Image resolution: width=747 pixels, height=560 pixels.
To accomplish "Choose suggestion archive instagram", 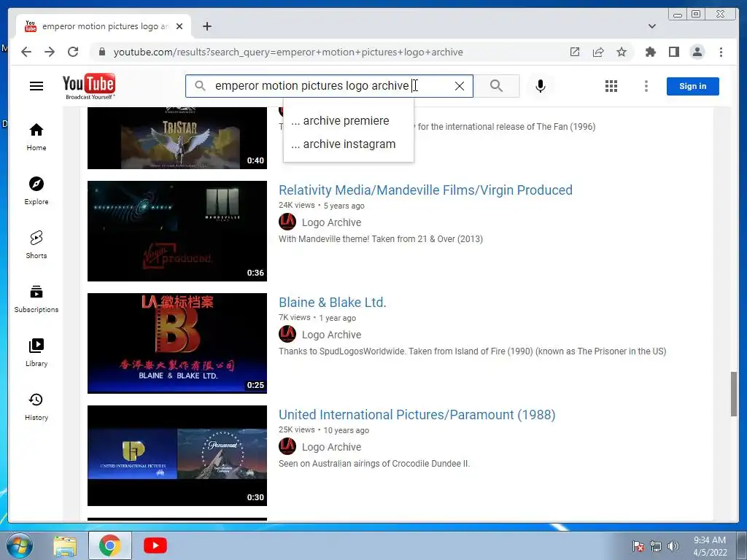I will (348, 144).
